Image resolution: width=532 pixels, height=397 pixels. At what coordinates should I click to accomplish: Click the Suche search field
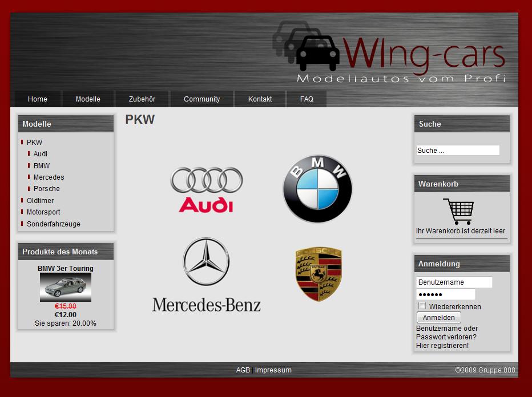tap(458, 151)
